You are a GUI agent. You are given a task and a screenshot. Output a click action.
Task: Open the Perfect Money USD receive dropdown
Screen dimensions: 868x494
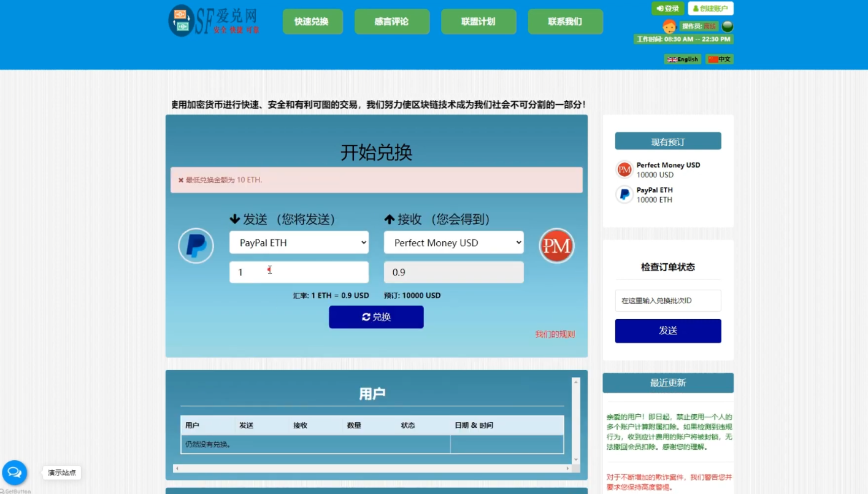click(x=453, y=242)
